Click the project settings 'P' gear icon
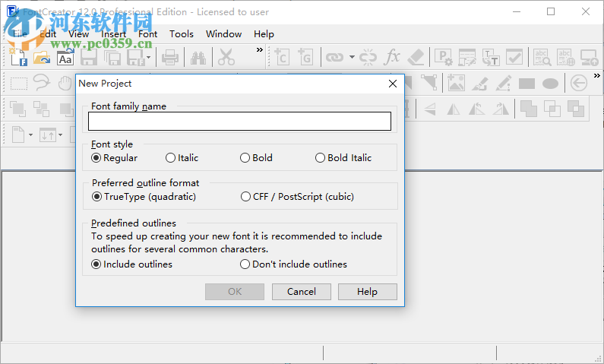The width and height of the screenshot is (604, 364). click(x=443, y=58)
